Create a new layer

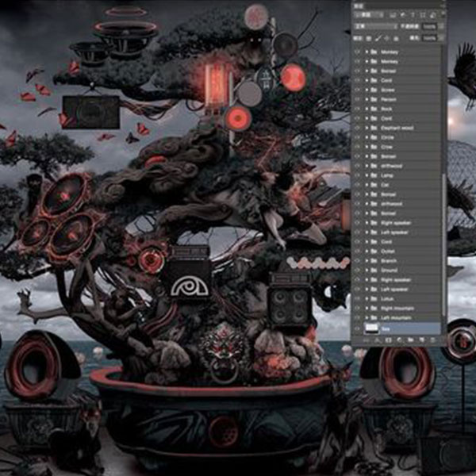422,340
